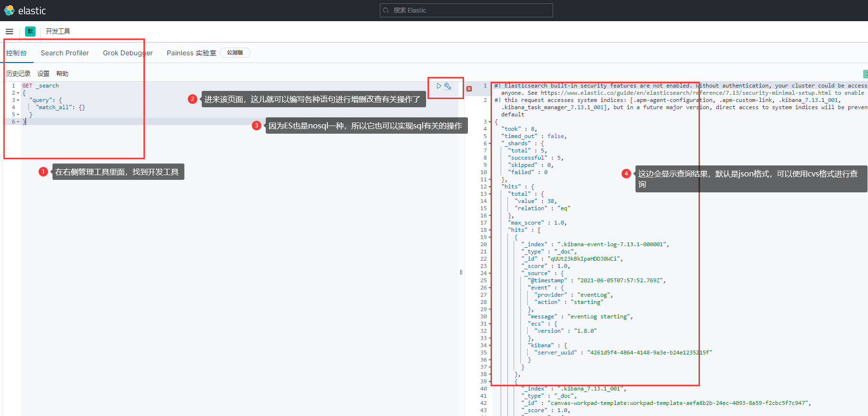Click the "relation" : "eq" output line
The width and height of the screenshot is (868, 416).
point(542,208)
